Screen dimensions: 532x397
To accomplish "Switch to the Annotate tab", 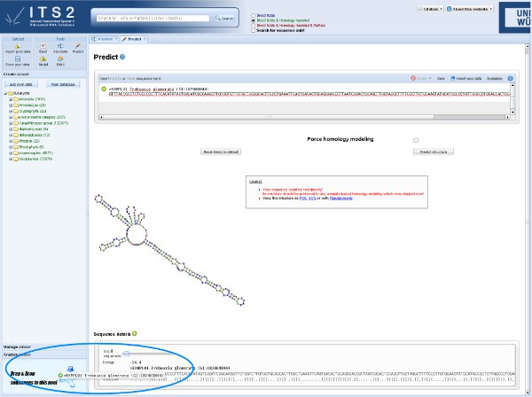I will 105,40.
